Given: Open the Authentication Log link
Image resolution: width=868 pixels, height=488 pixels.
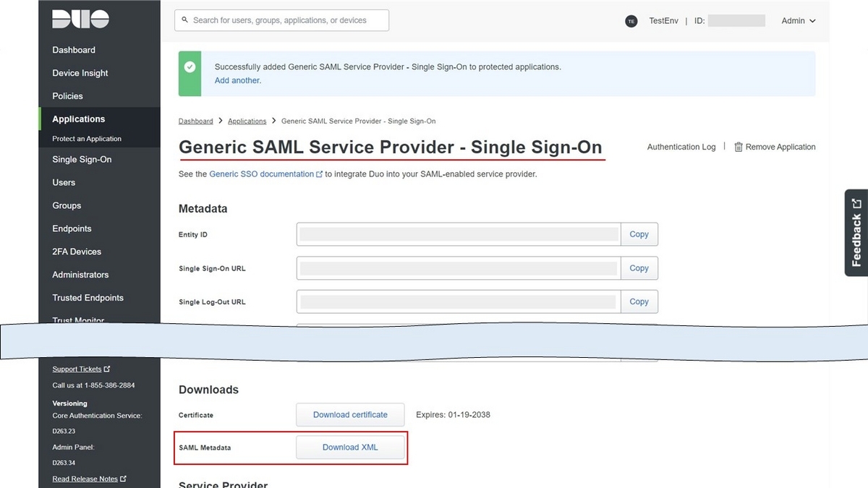Looking at the screenshot, I should coord(681,147).
